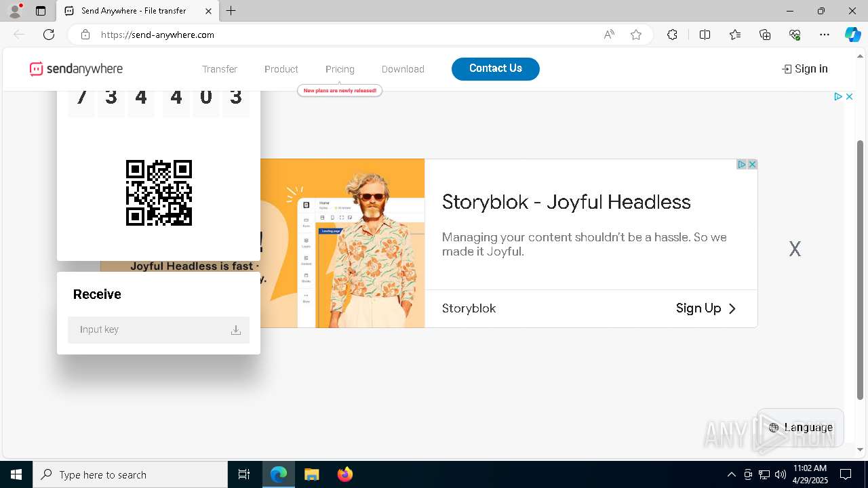Click the taskbar search box

point(130,474)
